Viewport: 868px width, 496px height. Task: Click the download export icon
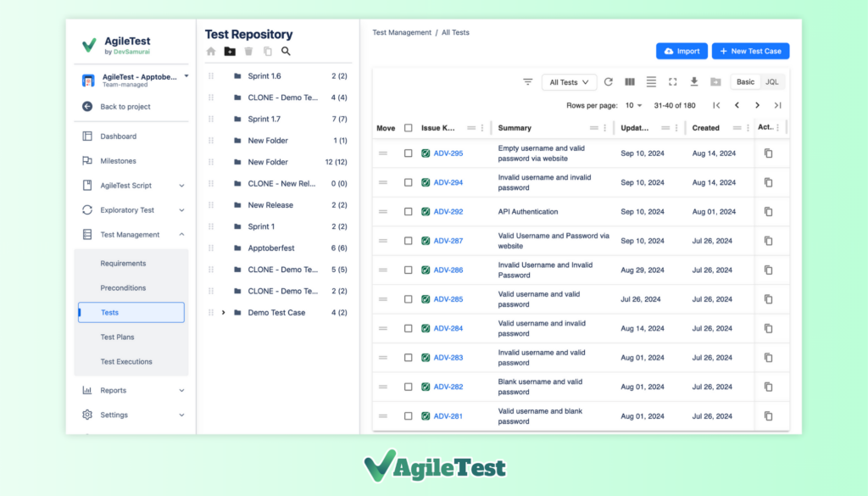[x=694, y=82]
